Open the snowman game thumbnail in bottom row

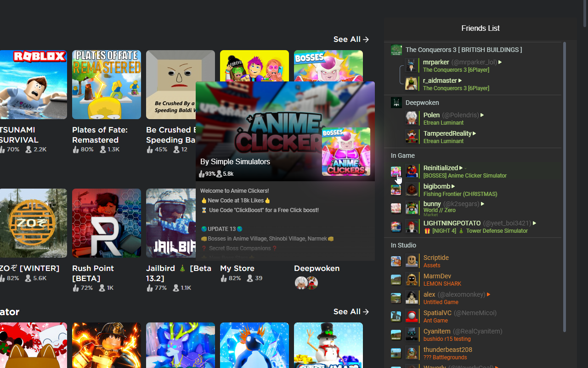point(328,345)
